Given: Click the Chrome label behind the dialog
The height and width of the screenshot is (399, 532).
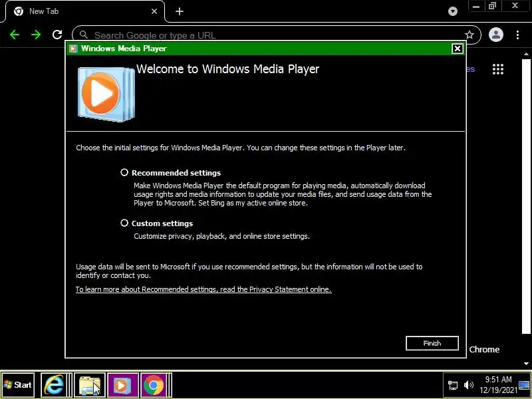Looking at the screenshot, I should (x=484, y=350).
